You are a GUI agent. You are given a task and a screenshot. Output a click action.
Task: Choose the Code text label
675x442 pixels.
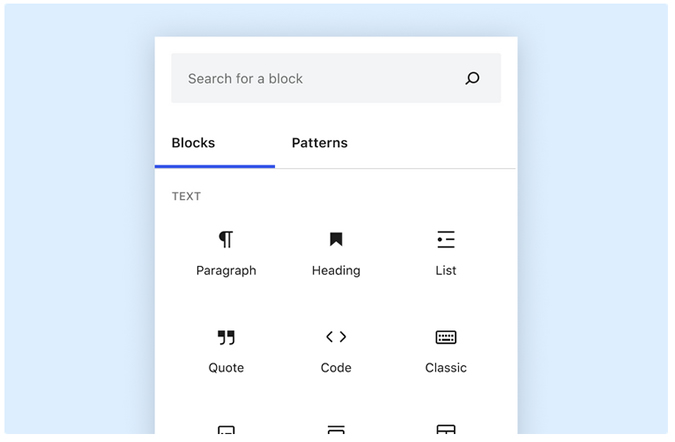(x=336, y=368)
